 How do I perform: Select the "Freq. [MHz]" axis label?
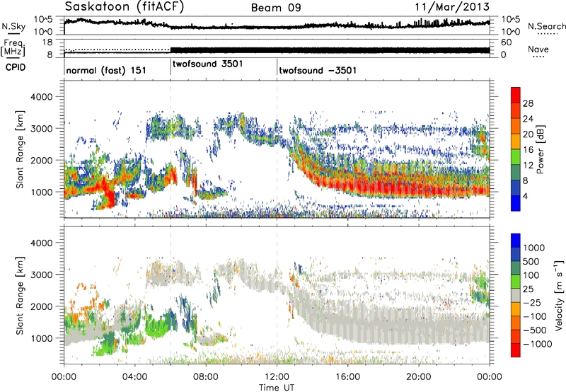tap(13, 48)
